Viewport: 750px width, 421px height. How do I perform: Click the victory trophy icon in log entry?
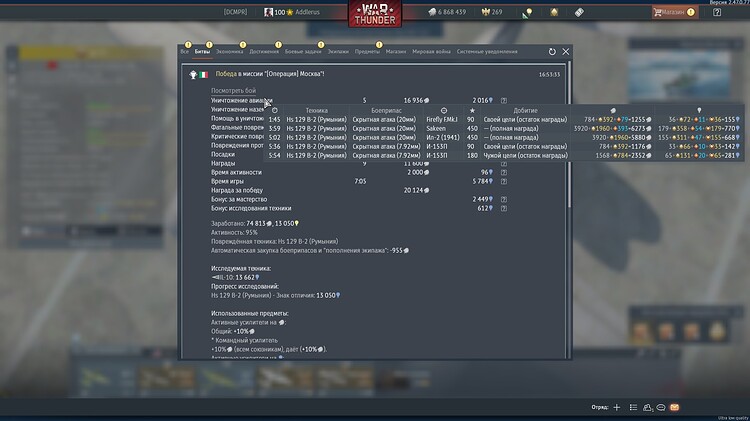tap(193, 75)
